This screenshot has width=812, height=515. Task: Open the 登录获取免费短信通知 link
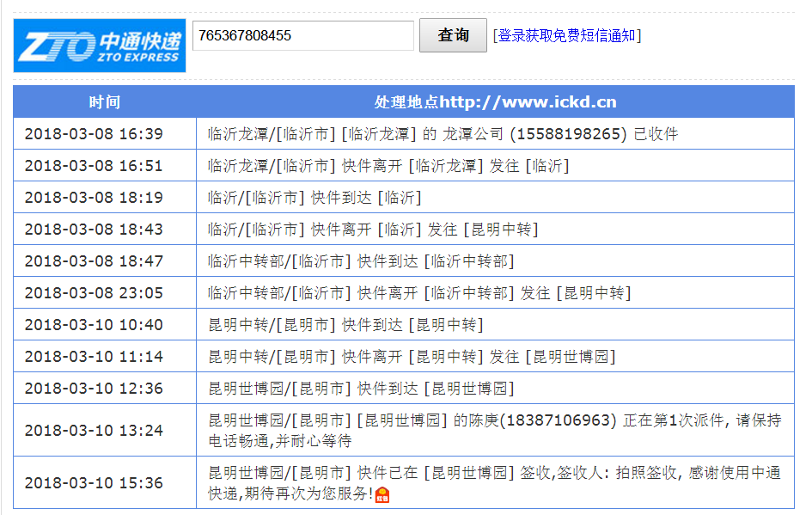567,36
